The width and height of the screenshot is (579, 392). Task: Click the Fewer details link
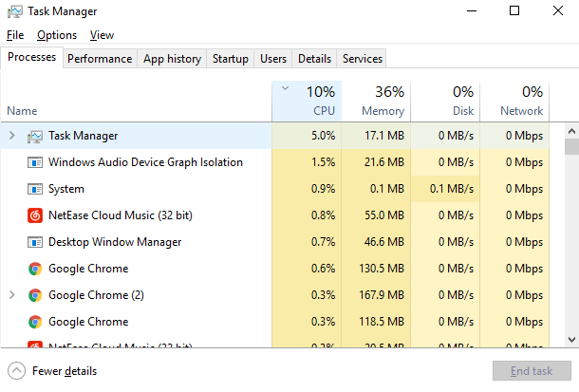tap(64, 371)
